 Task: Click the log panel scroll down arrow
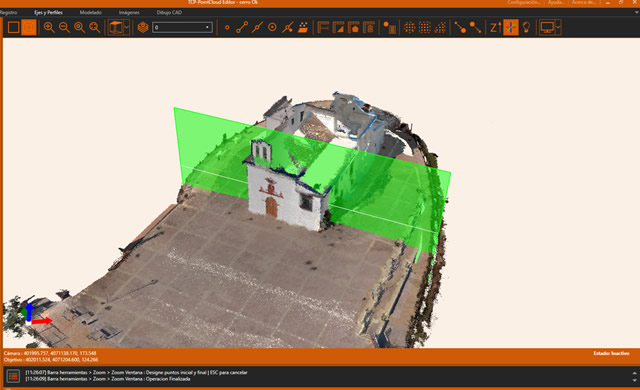click(634, 380)
